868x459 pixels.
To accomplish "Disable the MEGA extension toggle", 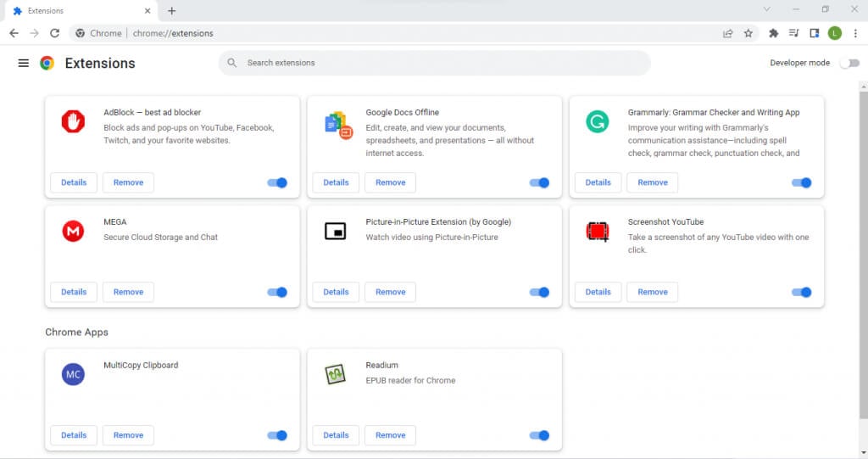I will pyautogui.click(x=277, y=292).
